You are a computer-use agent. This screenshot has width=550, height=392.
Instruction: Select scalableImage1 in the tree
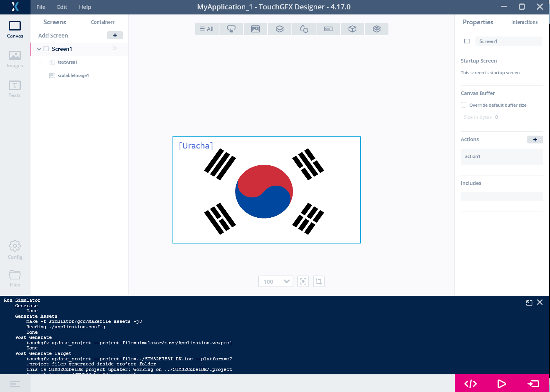click(x=74, y=75)
